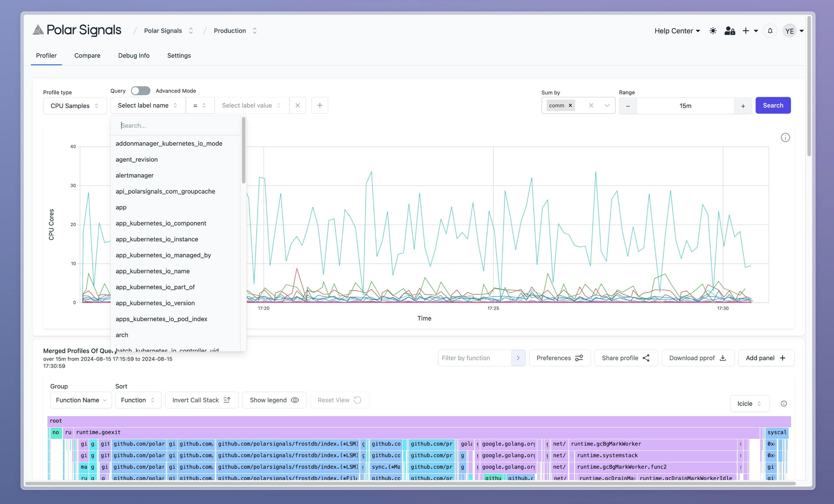
Task: Switch to the Profiler tab
Action: tap(46, 56)
